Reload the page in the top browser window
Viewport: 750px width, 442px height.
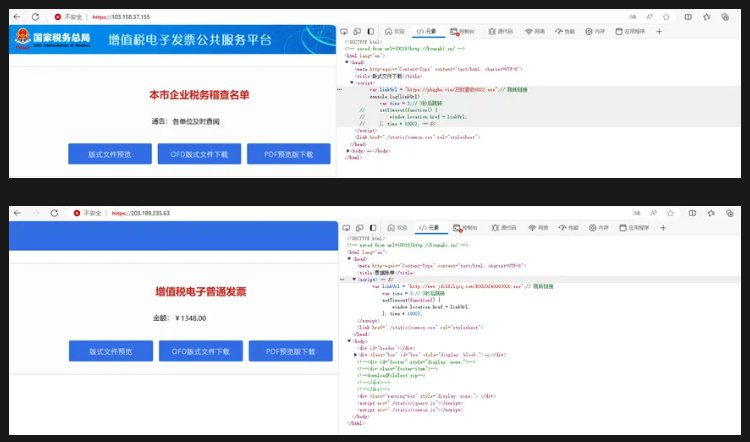(x=35, y=17)
